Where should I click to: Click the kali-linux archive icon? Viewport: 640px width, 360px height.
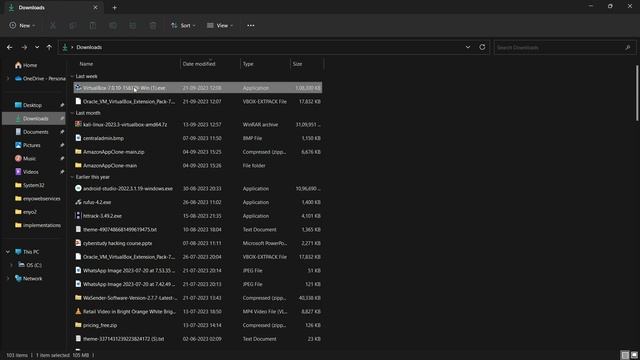click(x=78, y=124)
